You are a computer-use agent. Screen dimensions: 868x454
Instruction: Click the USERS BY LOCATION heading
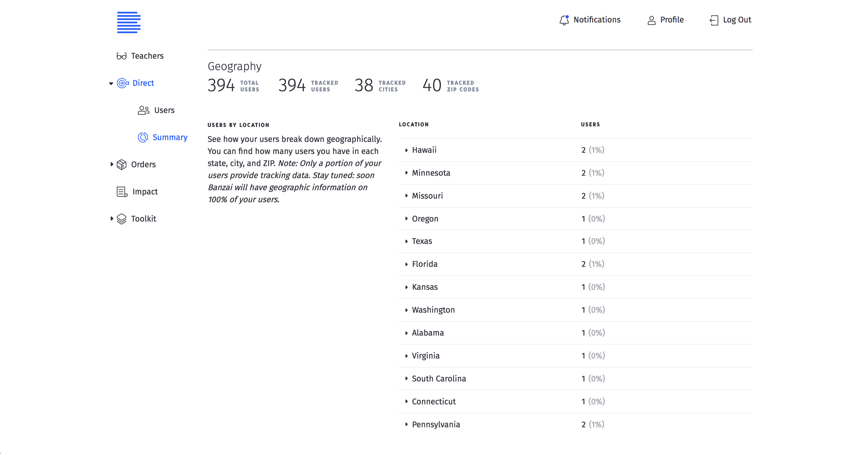(x=238, y=125)
